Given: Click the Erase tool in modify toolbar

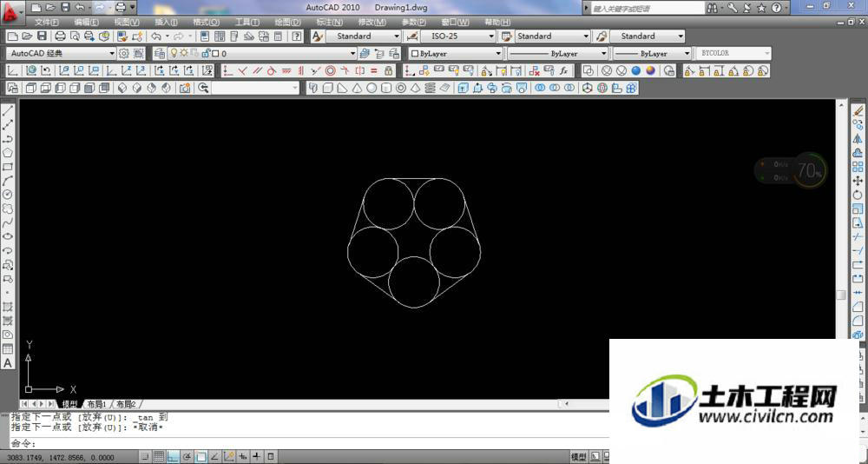Looking at the screenshot, I should 858,111.
